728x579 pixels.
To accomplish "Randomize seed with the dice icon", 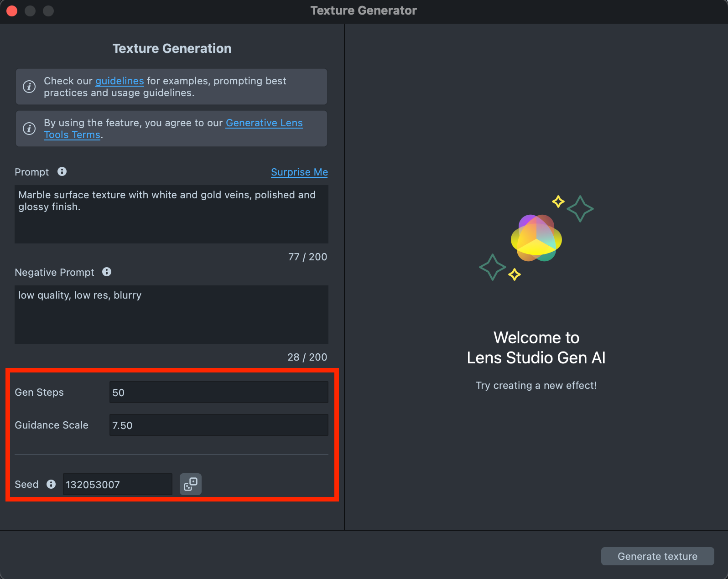I will click(x=191, y=484).
